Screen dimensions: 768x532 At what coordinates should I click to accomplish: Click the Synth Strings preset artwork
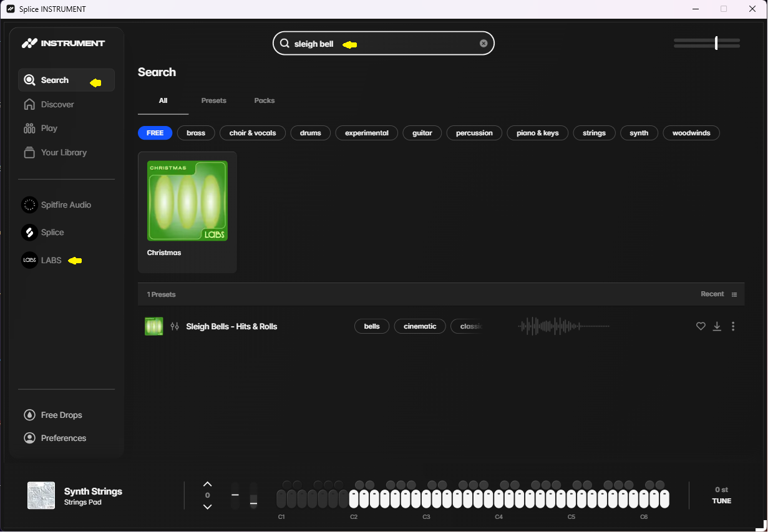coord(41,495)
